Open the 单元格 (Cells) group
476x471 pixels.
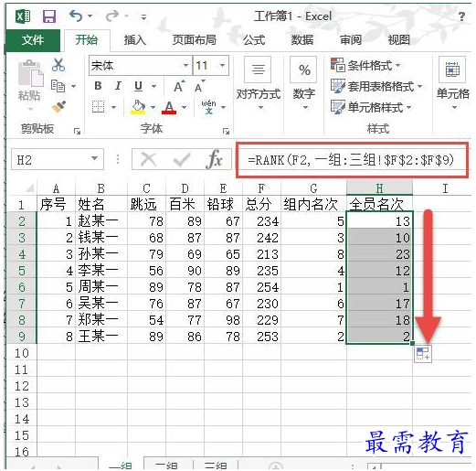(x=452, y=83)
